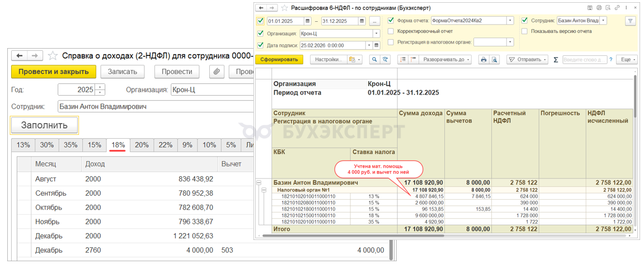Open the filter funnel icon near Сотрудник
Viewport: 644px width, 264px height.
point(631,21)
